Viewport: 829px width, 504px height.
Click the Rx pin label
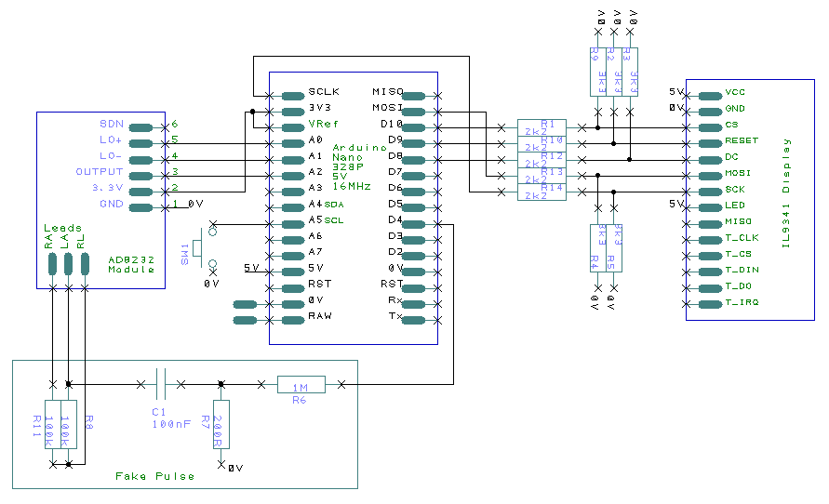pos(395,300)
